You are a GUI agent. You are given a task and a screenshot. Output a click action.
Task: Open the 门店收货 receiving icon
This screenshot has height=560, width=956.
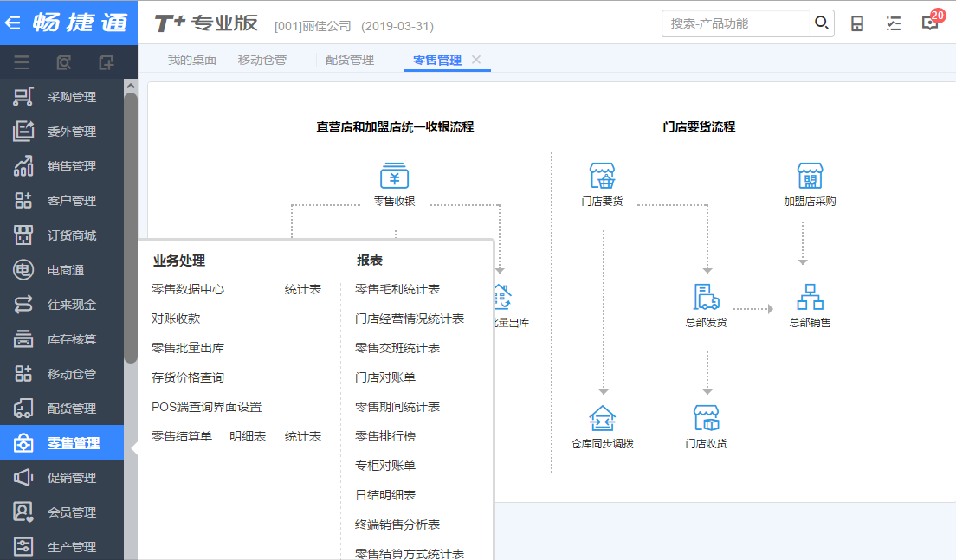coord(706,418)
